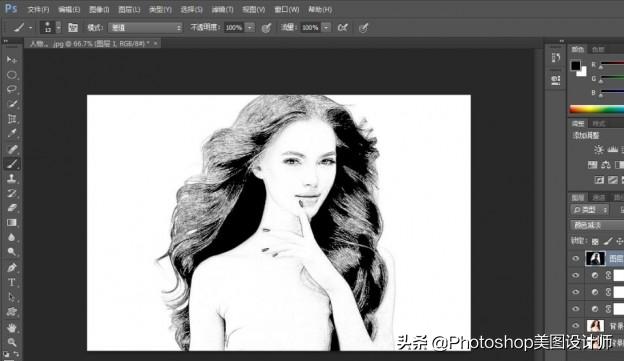This screenshot has width=624, height=361.
Task: Open the Filter menu
Action: [222, 10]
